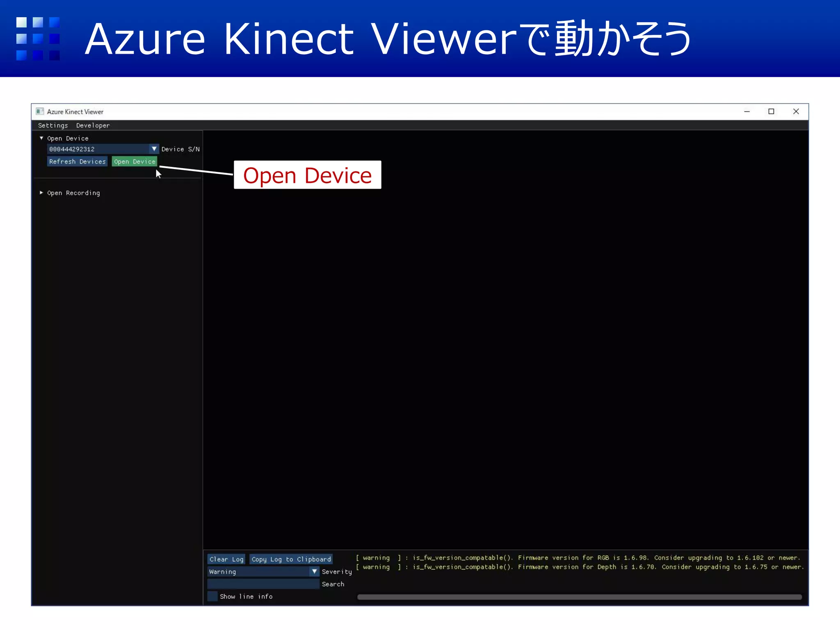Click the Severity label text
840x630 pixels.
pyautogui.click(x=337, y=572)
